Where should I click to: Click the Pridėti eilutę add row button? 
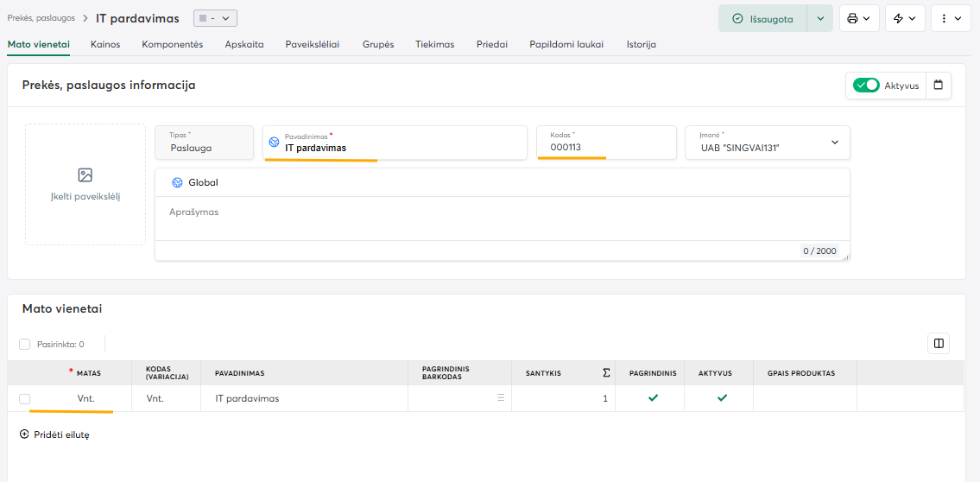tap(54, 434)
